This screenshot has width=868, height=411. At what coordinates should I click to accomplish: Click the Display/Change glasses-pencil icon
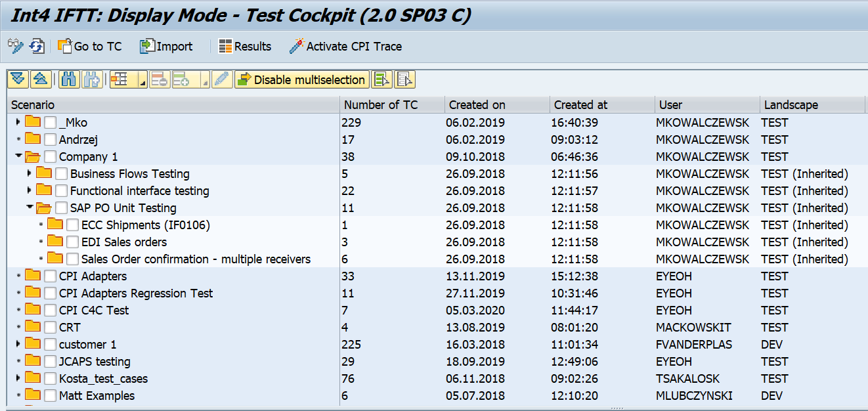pyautogui.click(x=15, y=46)
